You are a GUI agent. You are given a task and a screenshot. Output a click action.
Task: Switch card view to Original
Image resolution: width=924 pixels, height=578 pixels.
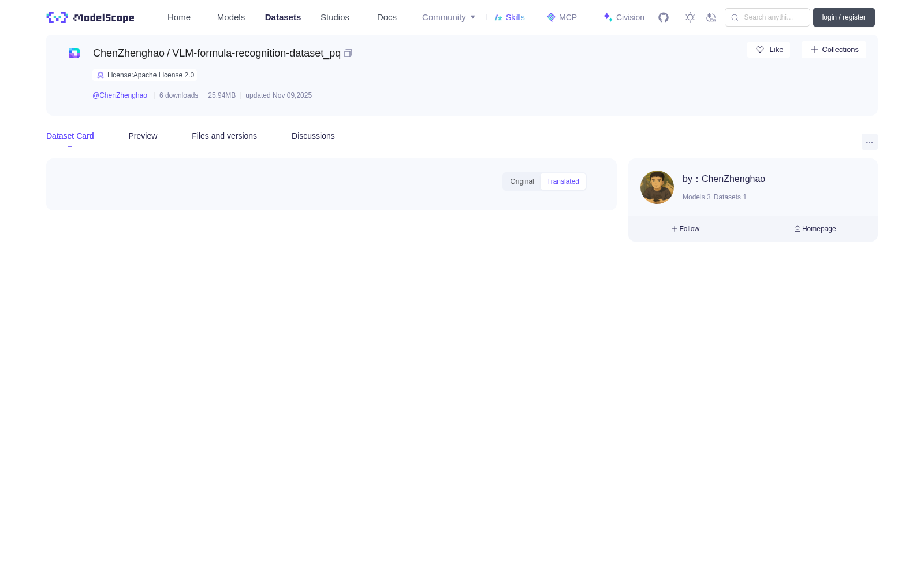coord(522,181)
